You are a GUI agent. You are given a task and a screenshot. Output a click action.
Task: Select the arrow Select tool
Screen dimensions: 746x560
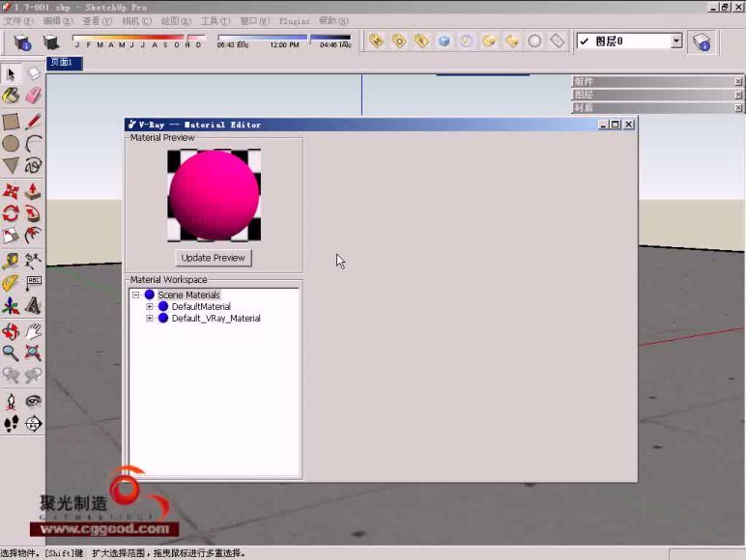click(x=11, y=73)
